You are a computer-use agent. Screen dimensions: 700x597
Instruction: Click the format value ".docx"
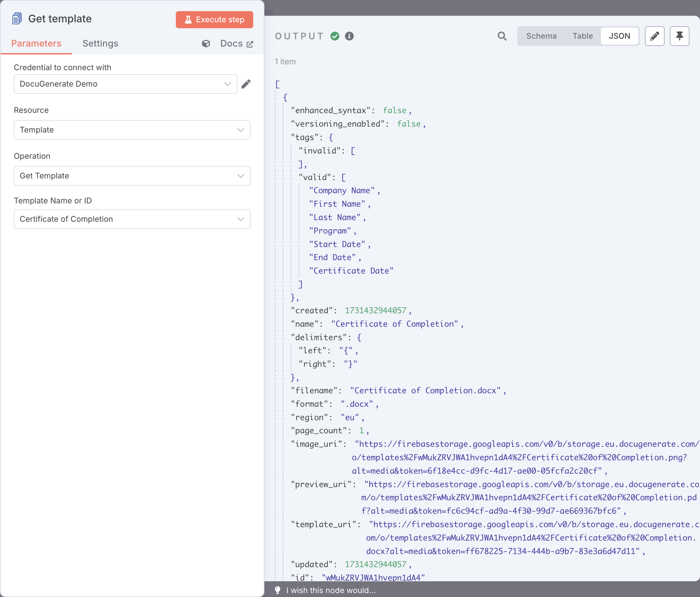pyautogui.click(x=357, y=404)
